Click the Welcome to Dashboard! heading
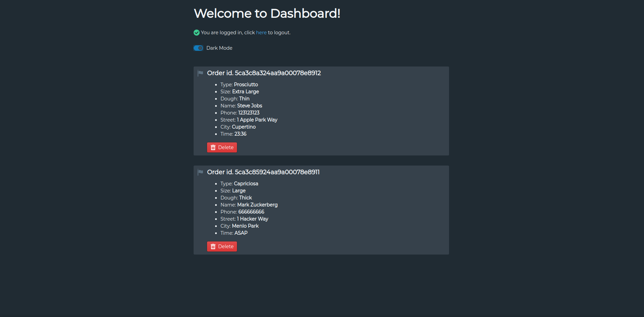Screen dimensions: 644x317 click(267, 13)
